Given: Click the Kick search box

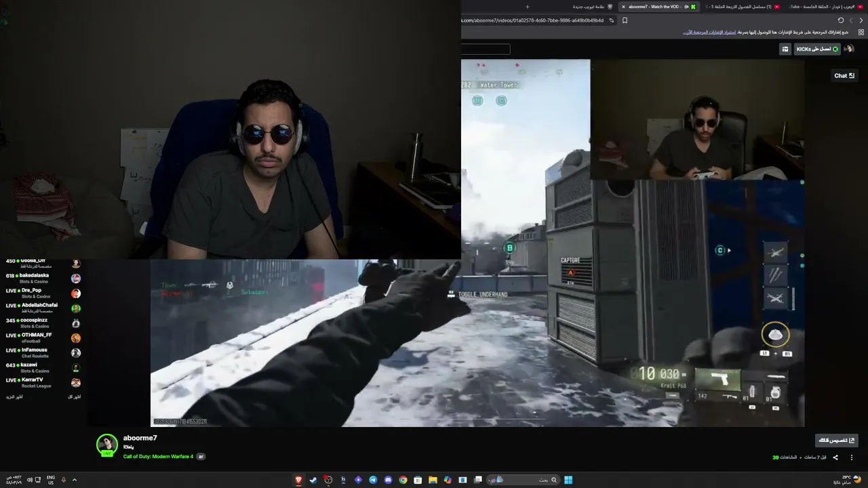Looking at the screenshot, I should click(486, 49).
